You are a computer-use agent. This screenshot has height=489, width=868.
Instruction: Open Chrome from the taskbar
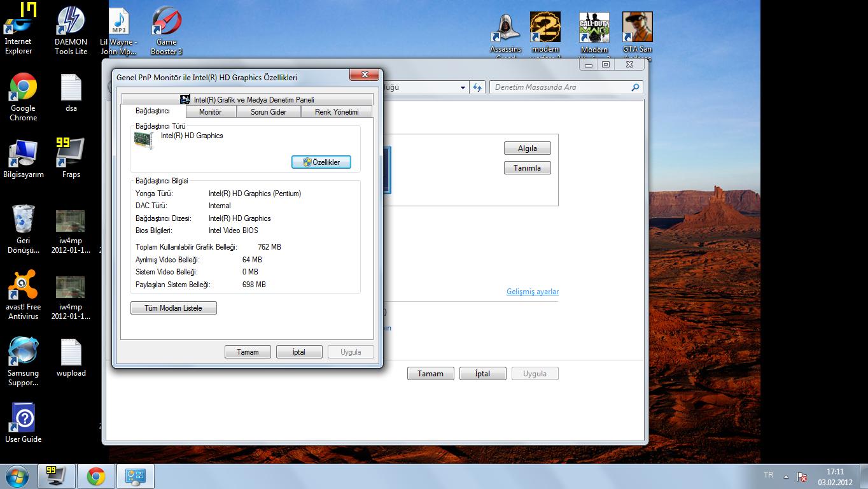tap(96, 476)
